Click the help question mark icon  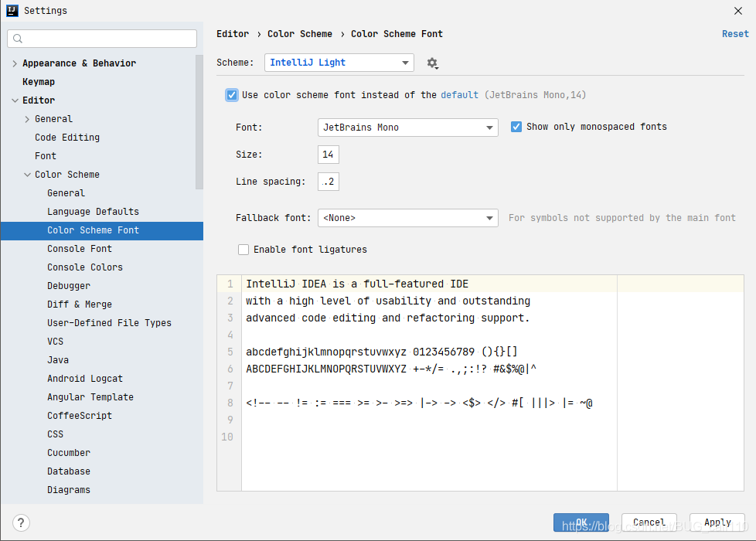point(21,522)
